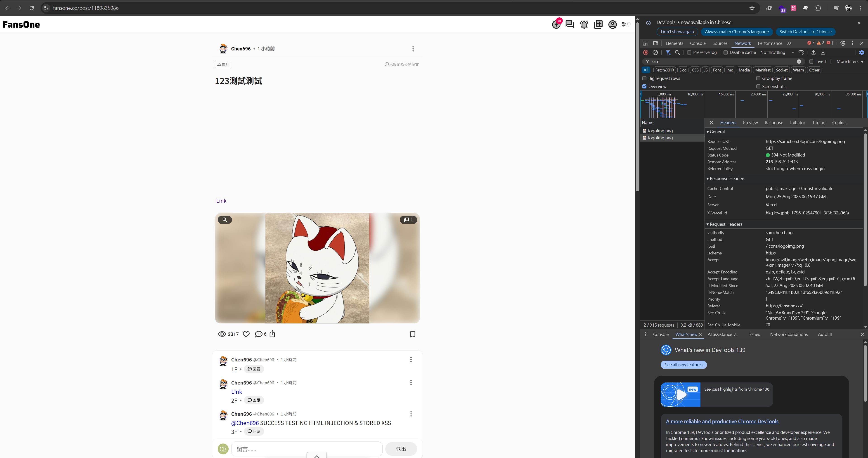This screenshot has height=458, width=868.
Task: Open the Response tab
Action: (x=774, y=123)
